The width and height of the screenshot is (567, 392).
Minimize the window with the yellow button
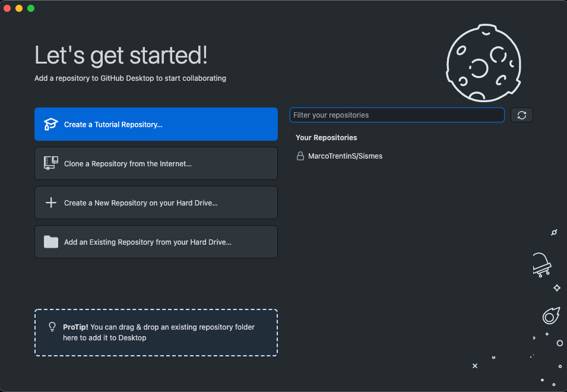(19, 8)
